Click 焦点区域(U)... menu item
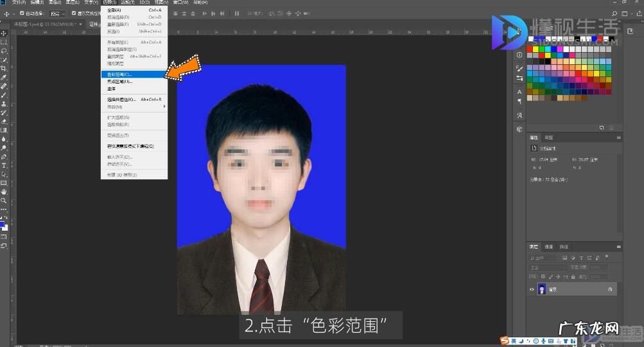Viewport: 644px width, 347px height. (134, 82)
